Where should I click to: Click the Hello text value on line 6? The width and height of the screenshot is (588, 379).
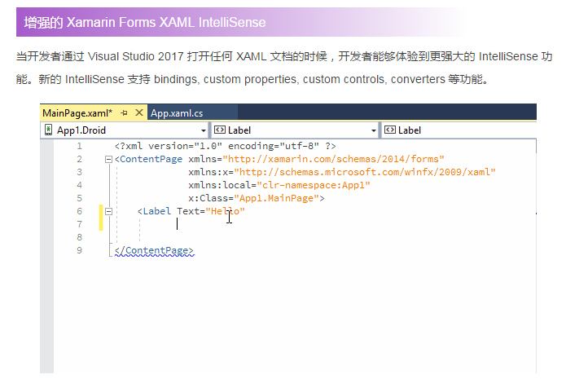point(225,211)
